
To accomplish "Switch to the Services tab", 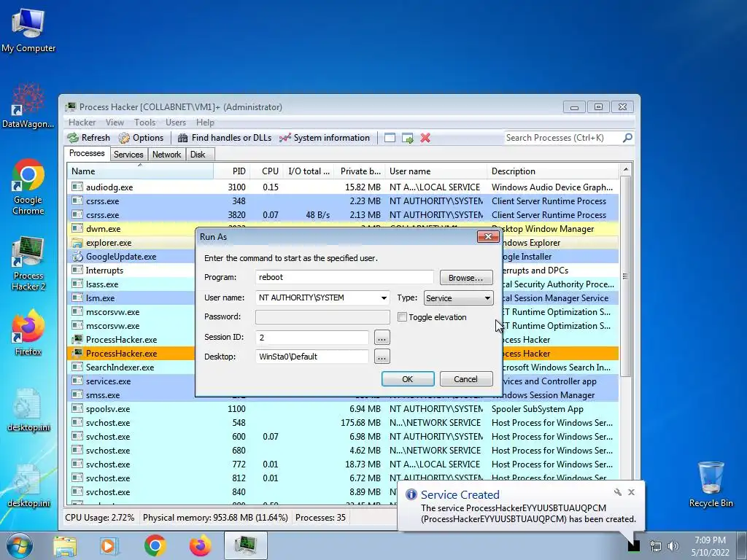I will [128, 155].
